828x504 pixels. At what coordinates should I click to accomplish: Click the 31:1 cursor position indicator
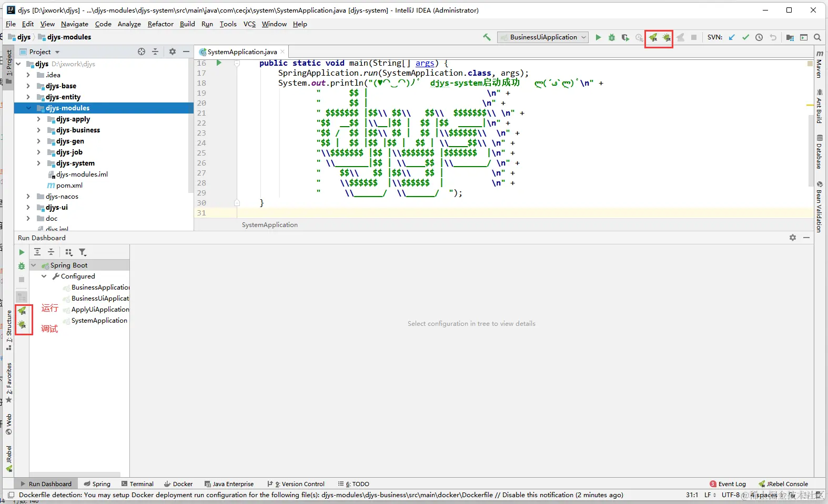click(692, 495)
